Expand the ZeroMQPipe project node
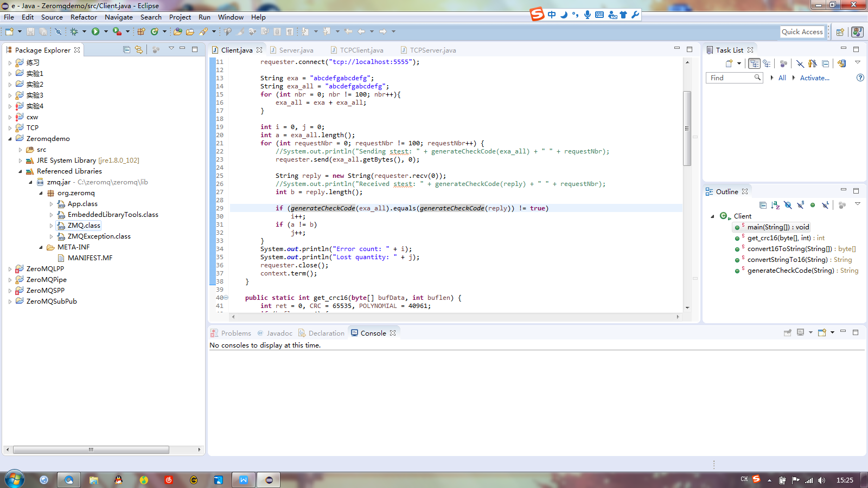The height and width of the screenshot is (488, 868). tap(10, 280)
